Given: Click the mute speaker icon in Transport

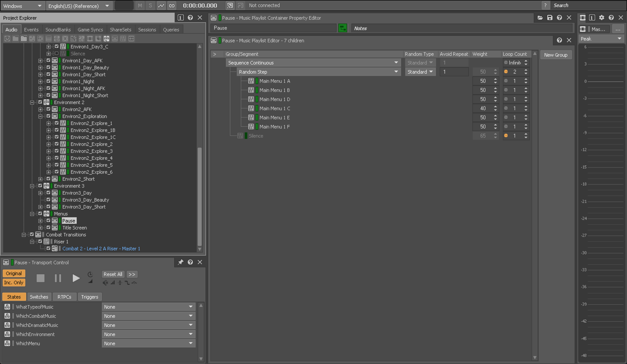Looking at the screenshot, I should tap(105, 283).
